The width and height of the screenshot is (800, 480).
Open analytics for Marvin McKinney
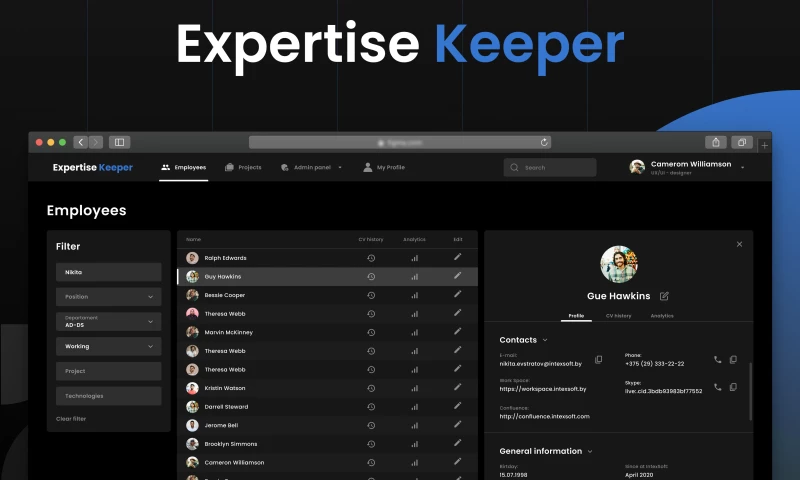pyautogui.click(x=414, y=333)
